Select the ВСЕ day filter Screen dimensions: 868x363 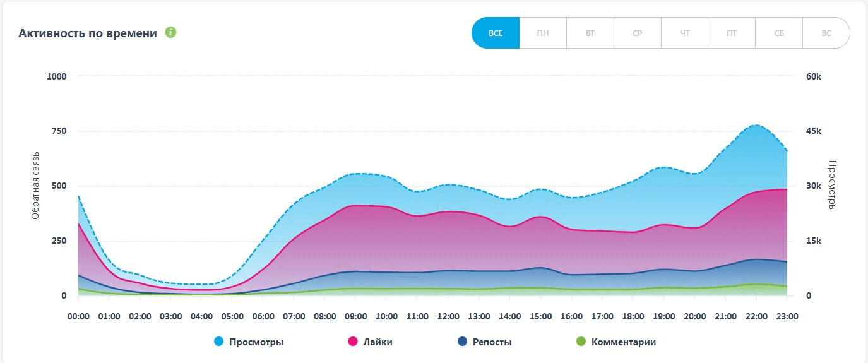496,33
